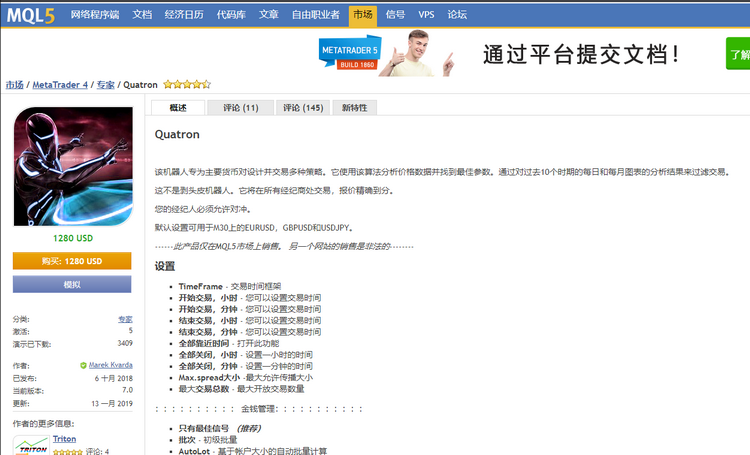Image resolution: width=750 pixels, height=455 pixels.
Task: Open 文档 in top navigation
Action: [x=142, y=15]
